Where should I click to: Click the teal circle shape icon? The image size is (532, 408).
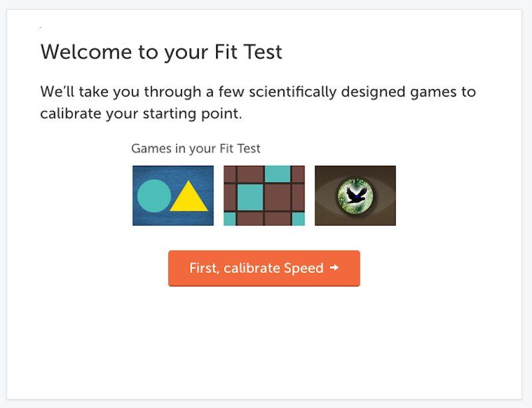click(x=154, y=196)
